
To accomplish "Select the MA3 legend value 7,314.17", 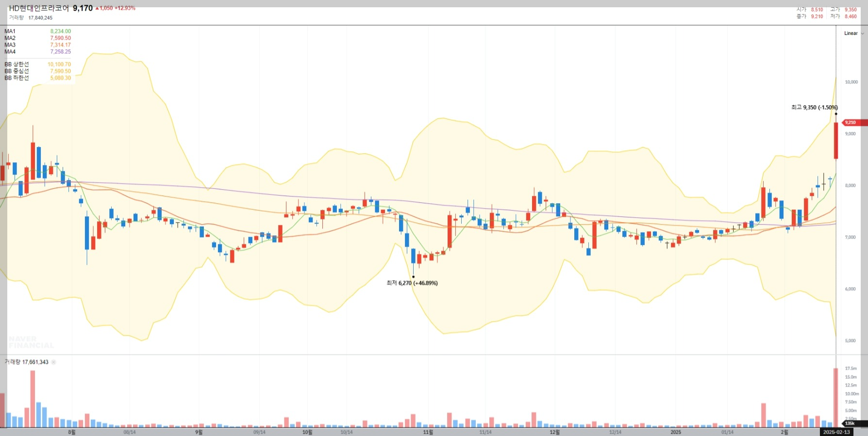I will click(x=61, y=45).
